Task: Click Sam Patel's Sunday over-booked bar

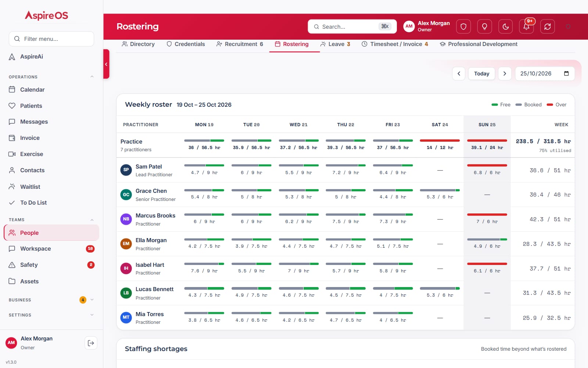Action: [487, 165]
